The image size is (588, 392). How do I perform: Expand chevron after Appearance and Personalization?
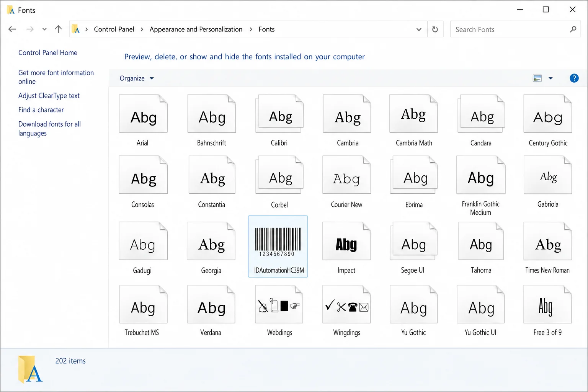coord(251,29)
